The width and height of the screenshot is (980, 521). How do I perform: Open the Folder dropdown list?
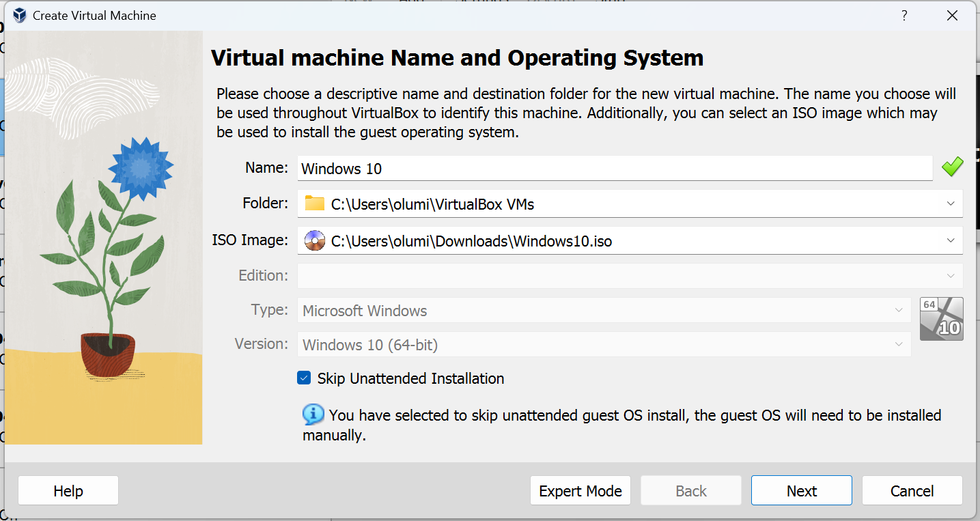(x=951, y=203)
